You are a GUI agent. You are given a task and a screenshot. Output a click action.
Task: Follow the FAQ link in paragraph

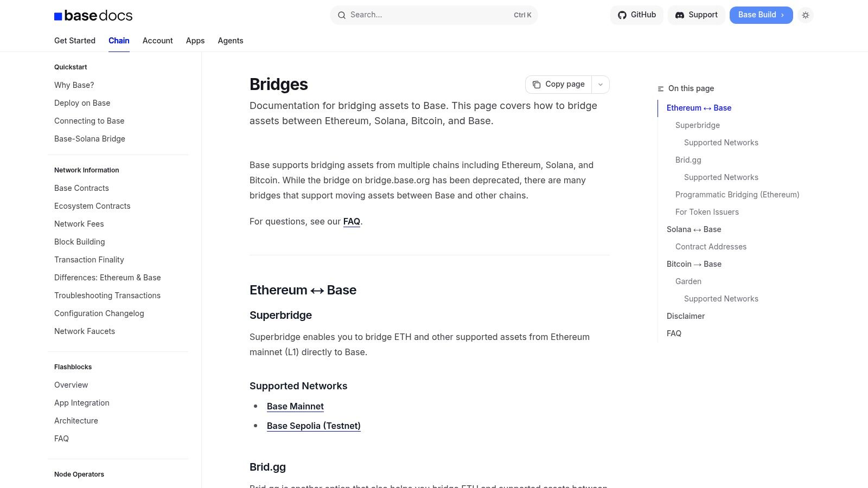(x=352, y=221)
